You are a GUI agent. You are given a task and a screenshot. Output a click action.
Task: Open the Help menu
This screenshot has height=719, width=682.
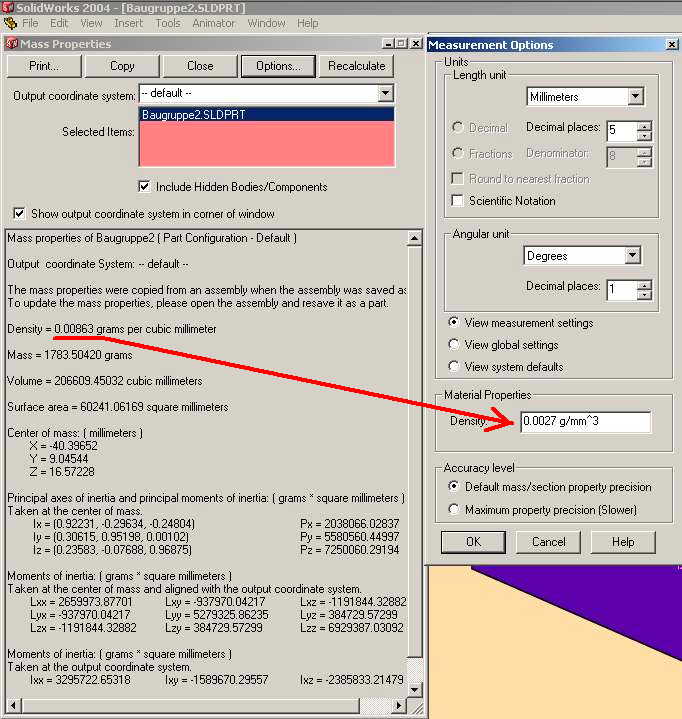[x=307, y=23]
